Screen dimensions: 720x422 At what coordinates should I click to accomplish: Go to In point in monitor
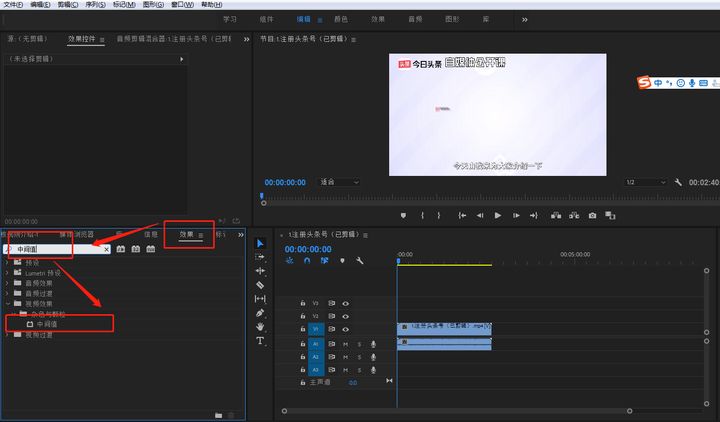462,215
